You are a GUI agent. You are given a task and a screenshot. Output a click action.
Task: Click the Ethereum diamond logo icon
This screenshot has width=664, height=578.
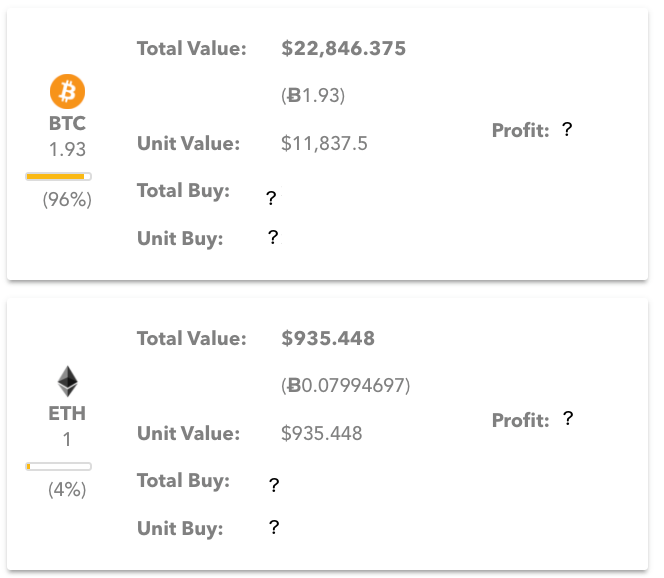coord(67,381)
